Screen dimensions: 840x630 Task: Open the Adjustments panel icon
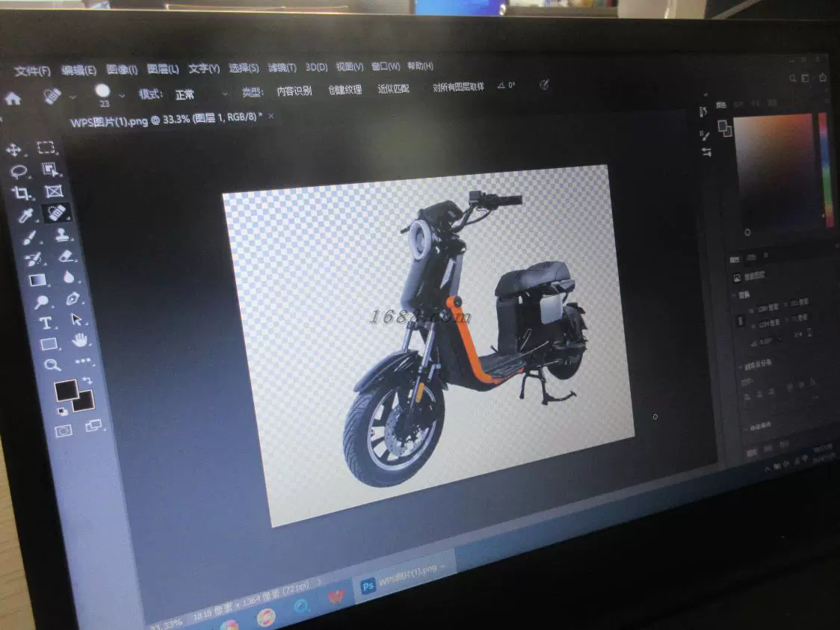coord(707,152)
